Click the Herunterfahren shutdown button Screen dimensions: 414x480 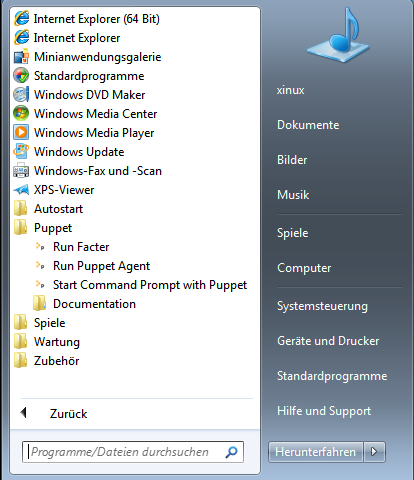coord(316,452)
